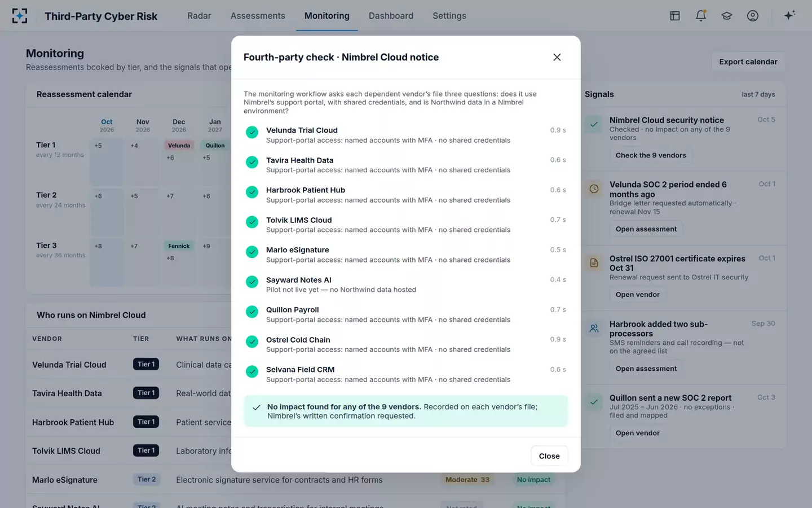Click the green check beside Tolvik LIMS Cloud
This screenshot has height=508, width=812.
(252, 222)
